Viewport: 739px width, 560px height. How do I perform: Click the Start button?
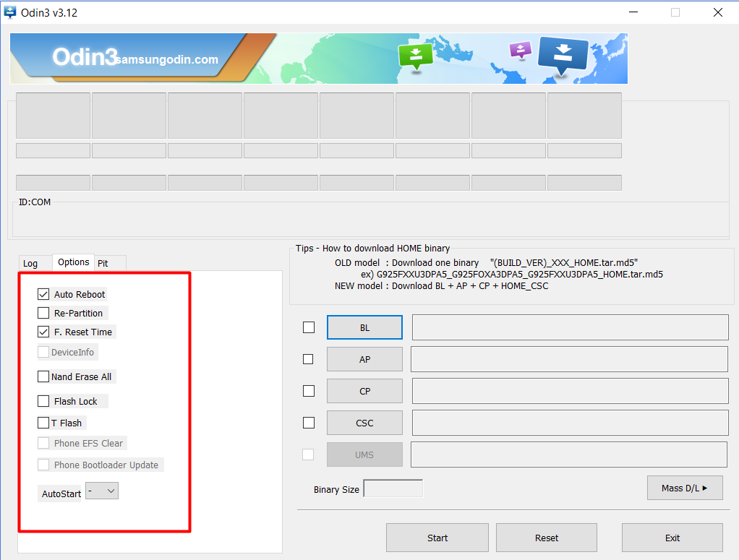point(437,538)
